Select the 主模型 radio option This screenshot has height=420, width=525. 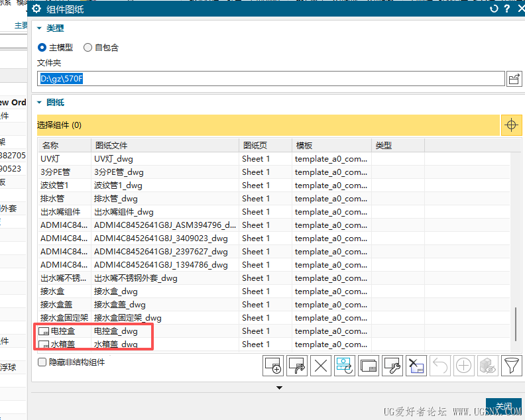[x=42, y=48]
